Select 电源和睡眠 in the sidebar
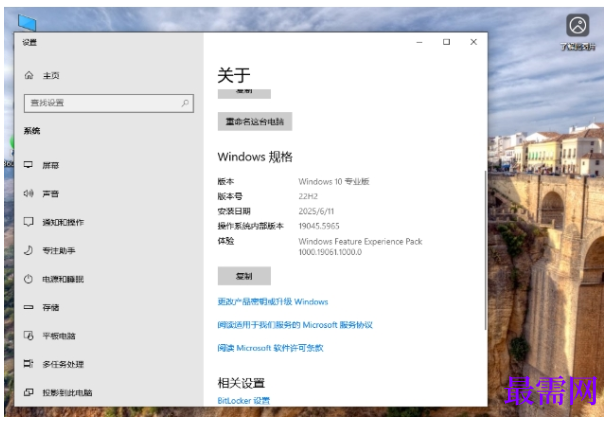 click(x=63, y=279)
